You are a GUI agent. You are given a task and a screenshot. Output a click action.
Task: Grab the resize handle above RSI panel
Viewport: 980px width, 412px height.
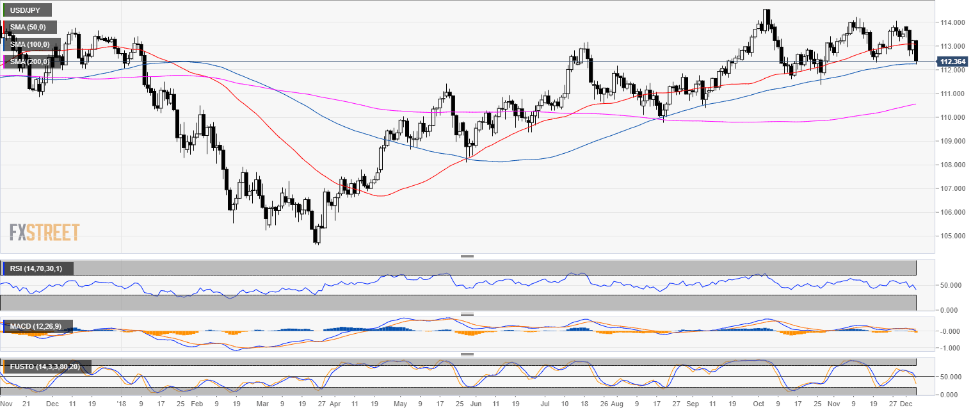[467, 257]
